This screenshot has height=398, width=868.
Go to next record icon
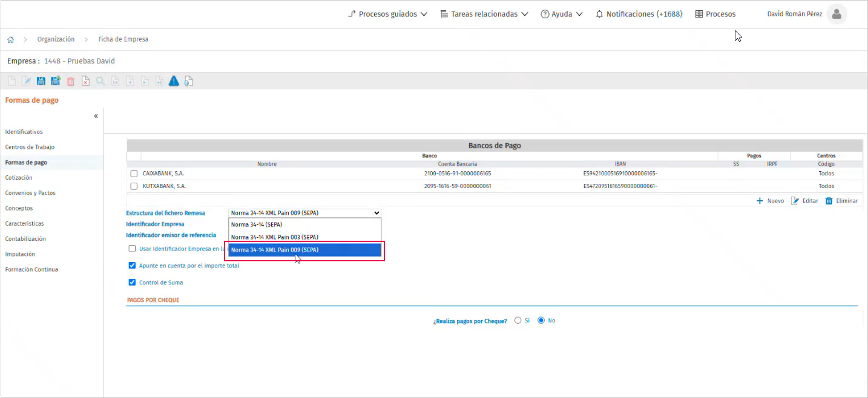click(145, 81)
